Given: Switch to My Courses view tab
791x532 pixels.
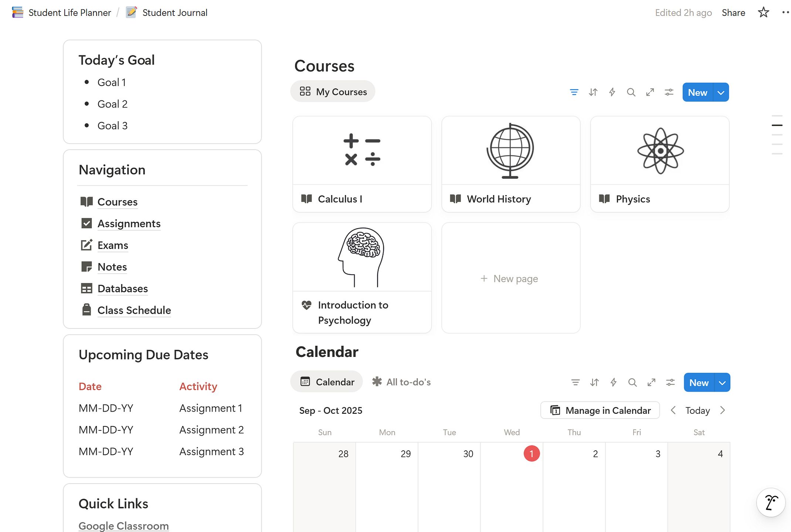Looking at the screenshot, I should tap(333, 92).
